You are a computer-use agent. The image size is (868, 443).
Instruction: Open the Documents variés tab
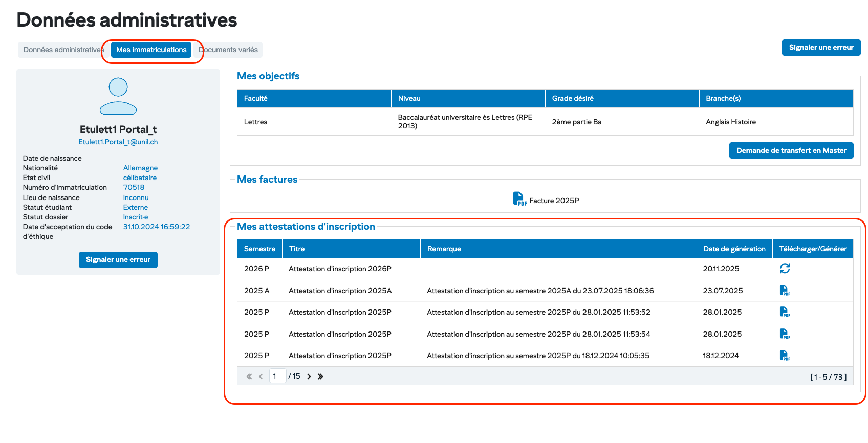(230, 50)
